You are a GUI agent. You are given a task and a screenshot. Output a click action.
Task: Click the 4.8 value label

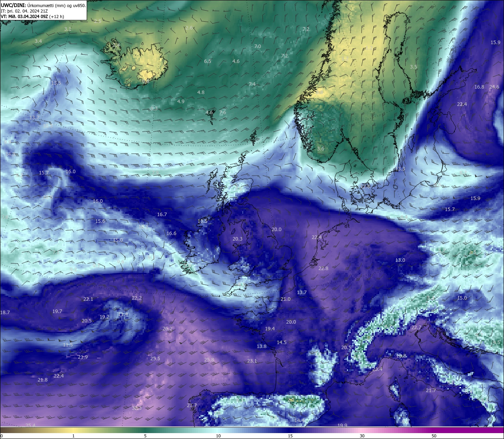(201, 93)
